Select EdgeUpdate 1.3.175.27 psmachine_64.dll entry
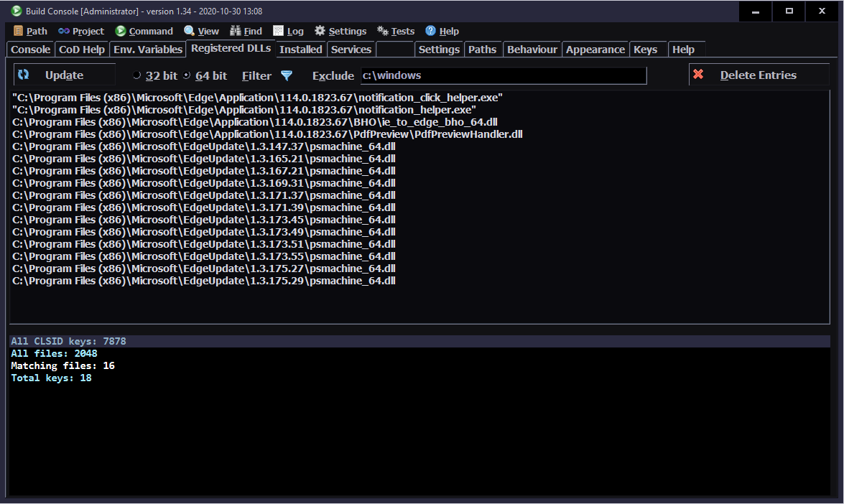 pyautogui.click(x=204, y=269)
